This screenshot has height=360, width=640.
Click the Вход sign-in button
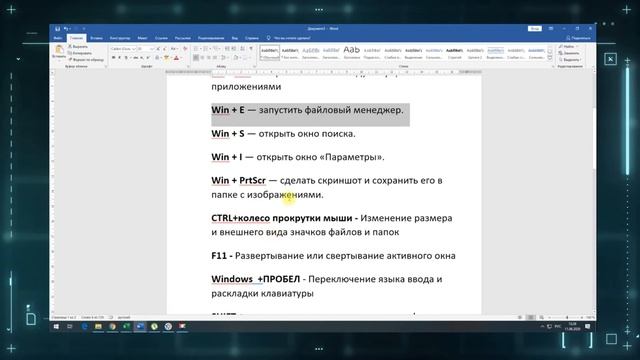[x=535, y=29]
